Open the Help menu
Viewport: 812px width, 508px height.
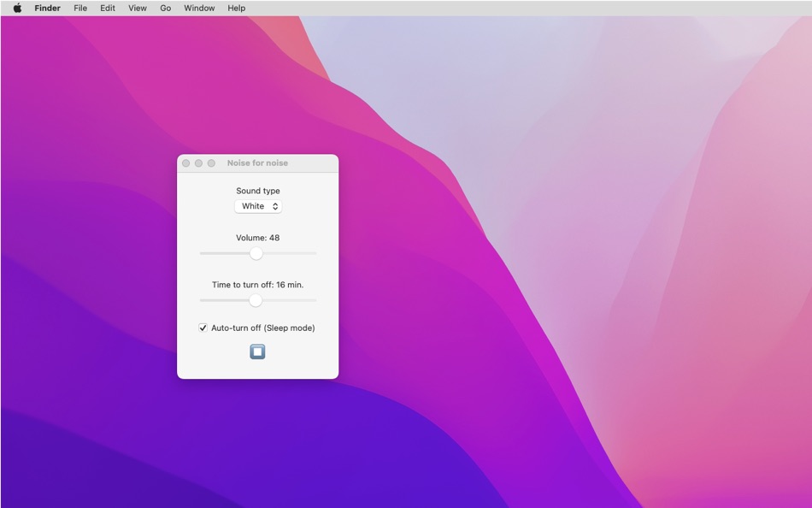236,8
